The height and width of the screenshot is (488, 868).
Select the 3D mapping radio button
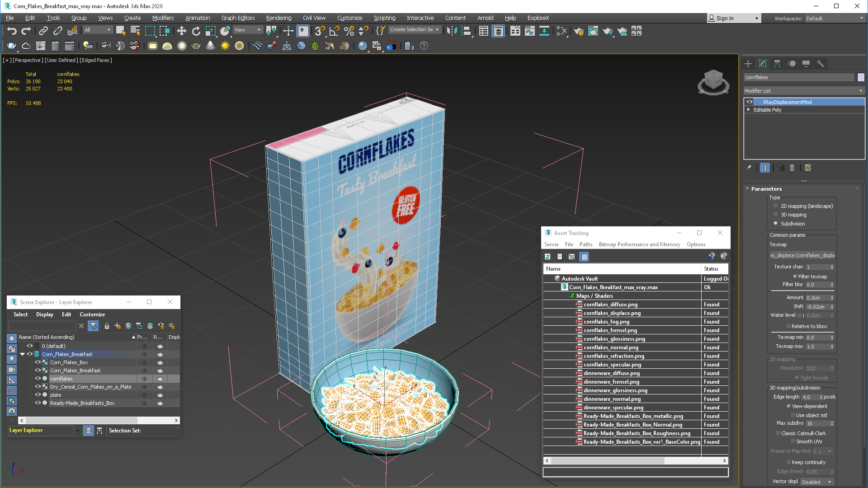pyautogui.click(x=776, y=215)
